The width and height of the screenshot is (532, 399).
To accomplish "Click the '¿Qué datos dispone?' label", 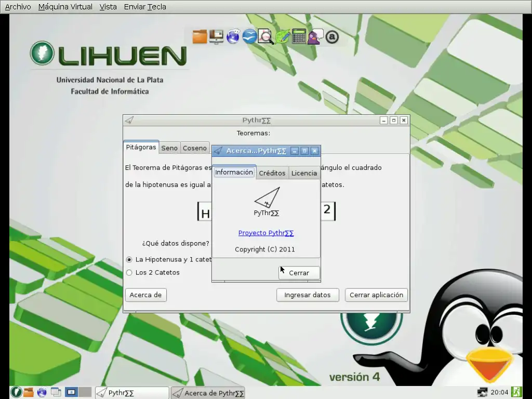I will point(176,243).
